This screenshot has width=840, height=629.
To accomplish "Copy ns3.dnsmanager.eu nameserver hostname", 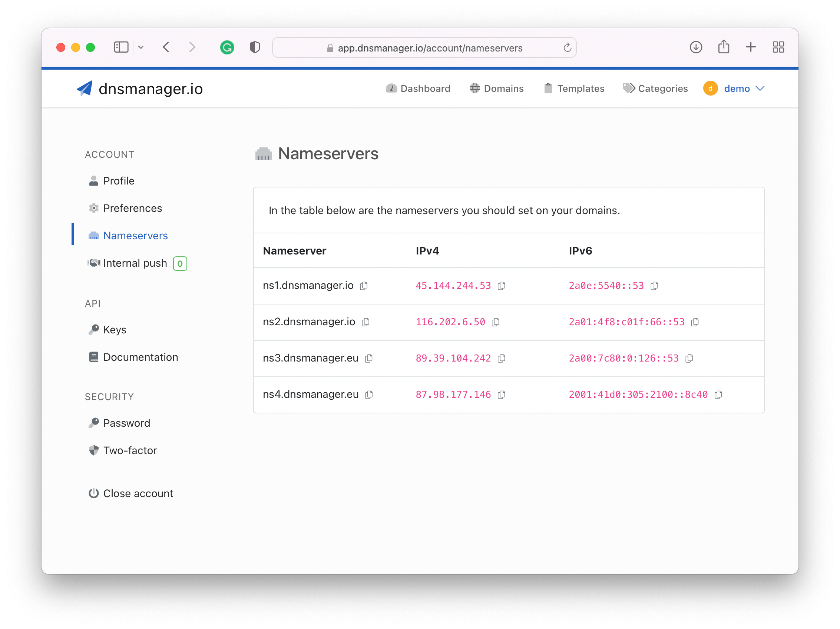I will [x=369, y=359].
